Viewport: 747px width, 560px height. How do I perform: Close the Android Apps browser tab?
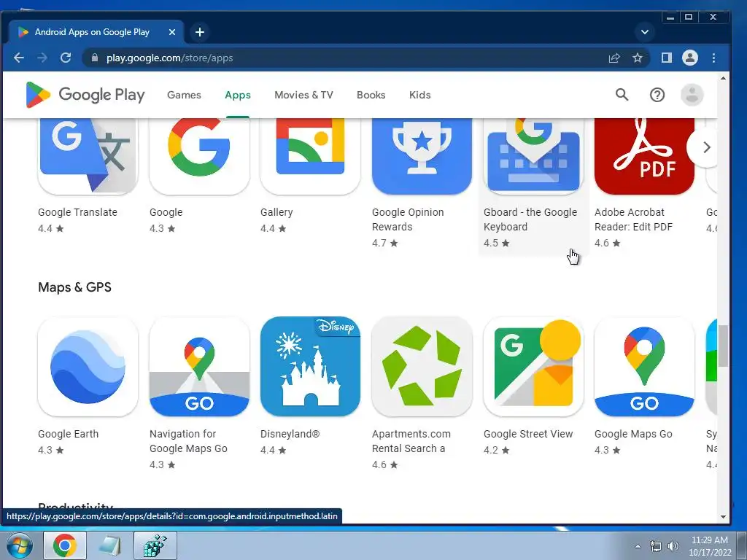(x=172, y=32)
